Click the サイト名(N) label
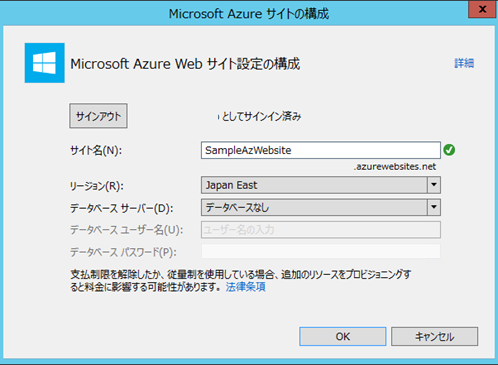The height and width of the screenshot is (365, 498). click(96, 151)
